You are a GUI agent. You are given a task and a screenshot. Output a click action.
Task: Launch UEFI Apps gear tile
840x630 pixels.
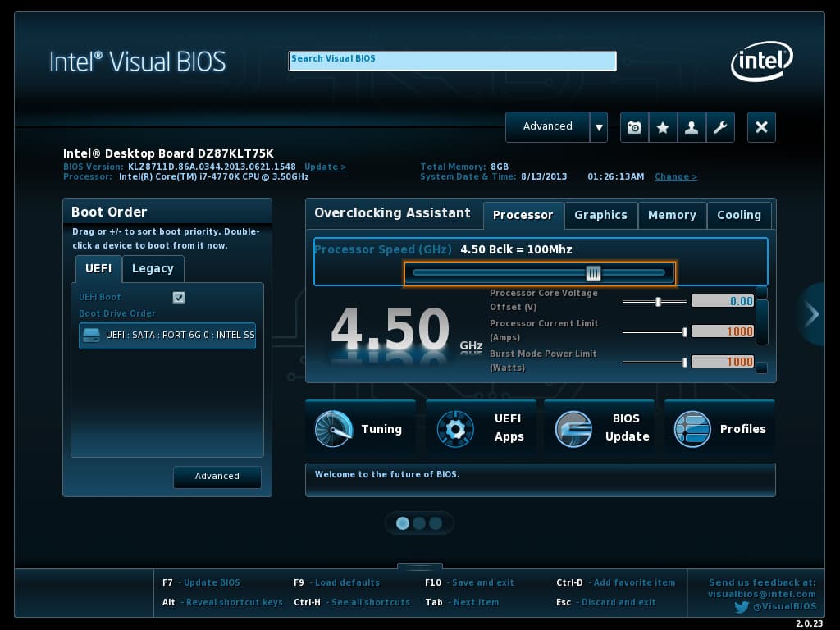click(481, 428)
